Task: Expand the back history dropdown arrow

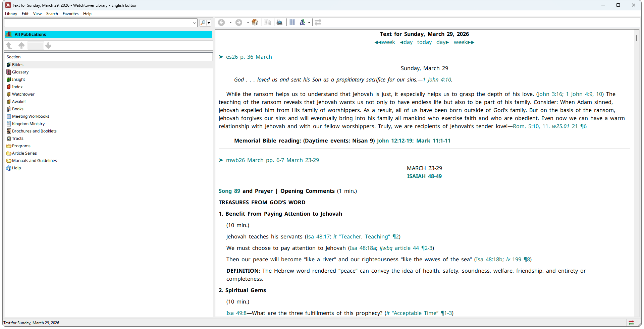Action: click(x=230, y=22)
